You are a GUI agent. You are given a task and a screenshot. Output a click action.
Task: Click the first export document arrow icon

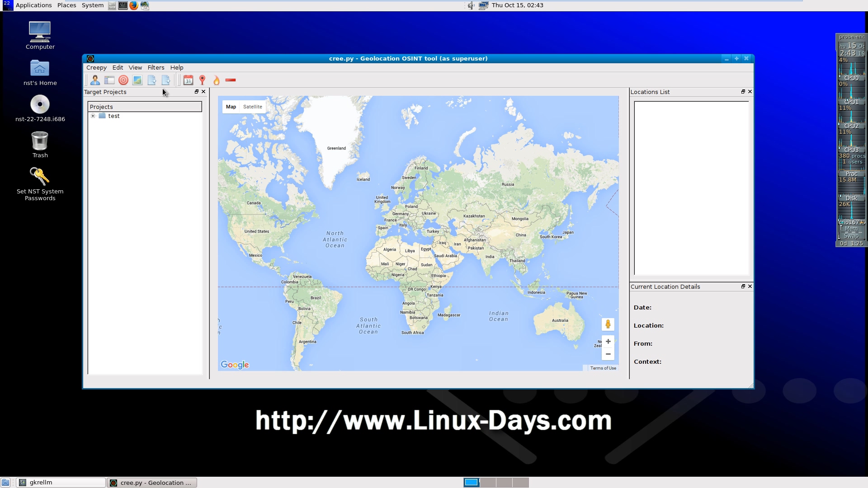click(152, 80)
